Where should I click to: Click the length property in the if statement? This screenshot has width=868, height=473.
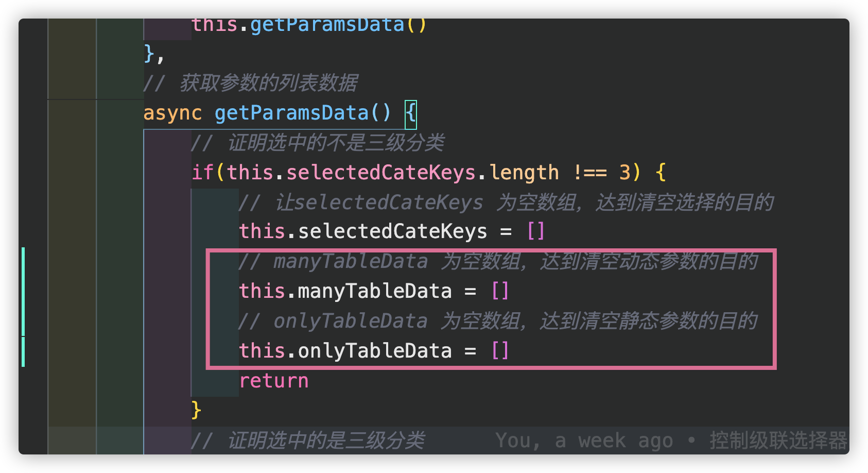(x=524, y=173)
